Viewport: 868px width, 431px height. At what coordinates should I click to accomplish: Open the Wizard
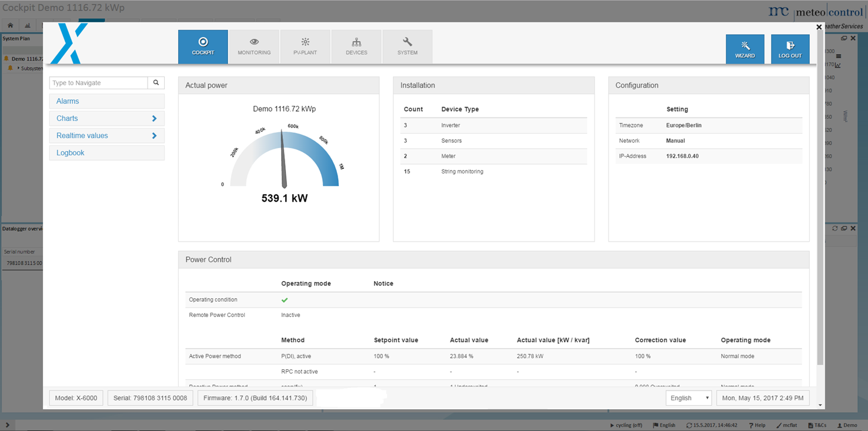click(x=745, y=49)
